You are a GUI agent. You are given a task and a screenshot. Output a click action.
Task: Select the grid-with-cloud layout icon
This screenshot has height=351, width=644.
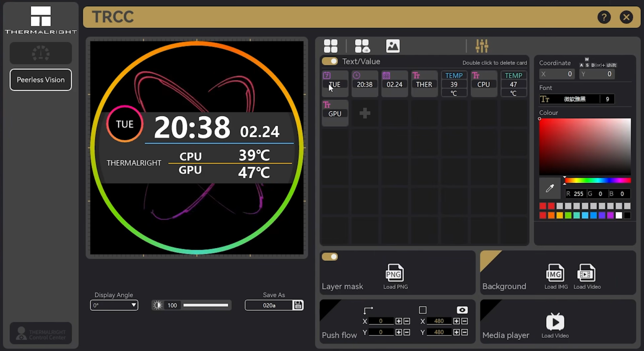362,46
